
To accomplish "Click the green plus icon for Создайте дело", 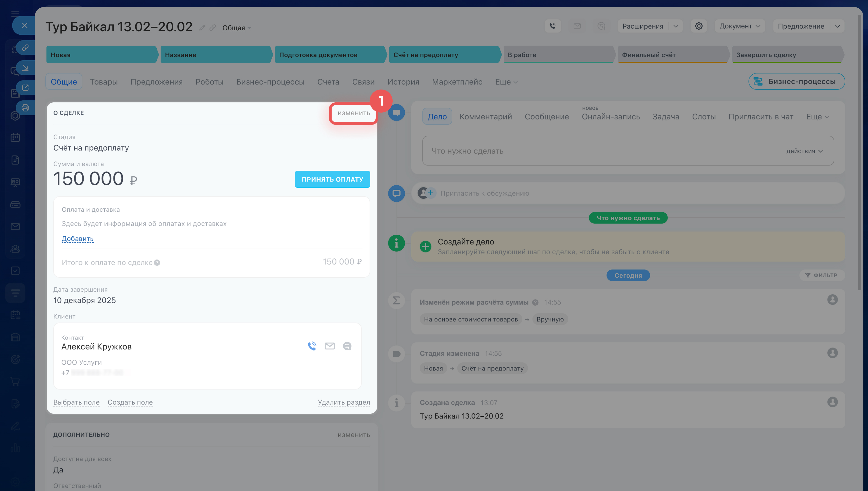I will point(425,246).
